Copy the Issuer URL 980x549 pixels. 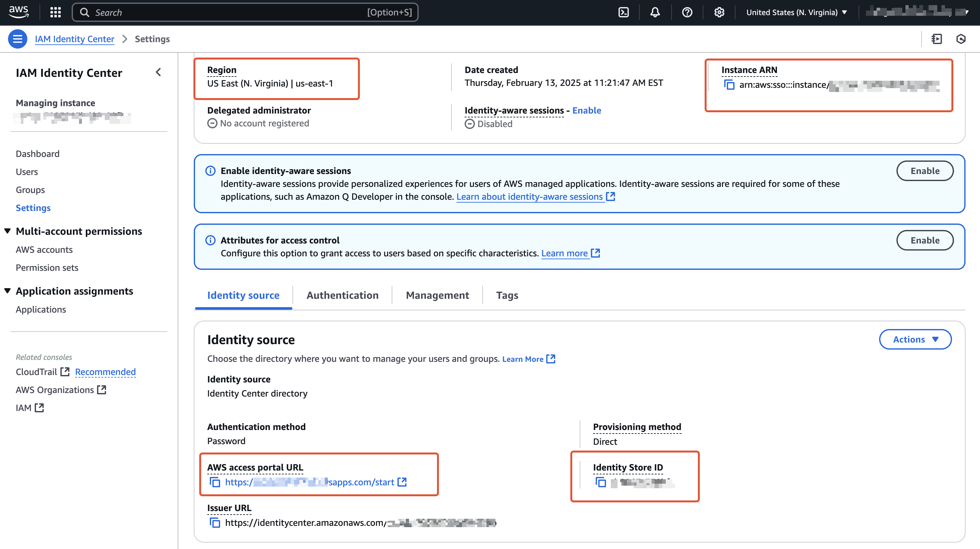[215, 522]
